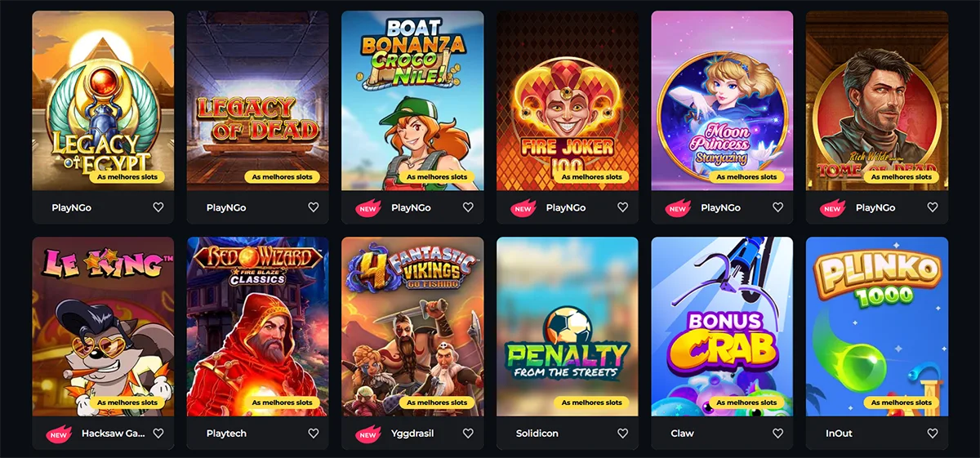Screen dimensions: 980x458
Task: Open the Bonus Crab game thumbnail
Action: (x=722, y=327)
